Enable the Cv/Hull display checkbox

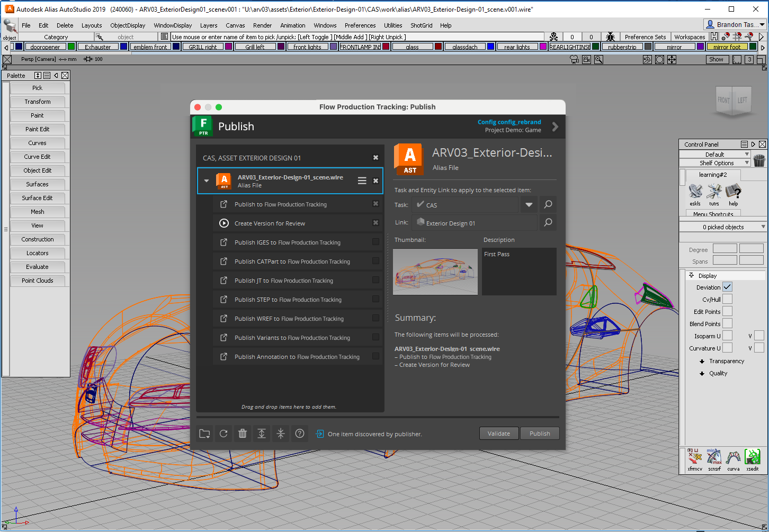pos(728,299)
